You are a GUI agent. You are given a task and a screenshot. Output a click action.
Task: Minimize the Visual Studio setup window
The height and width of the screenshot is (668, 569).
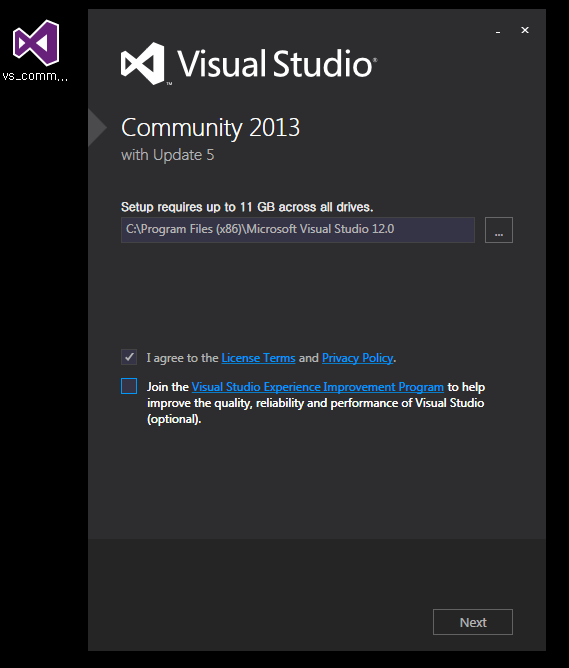[498, 31]
